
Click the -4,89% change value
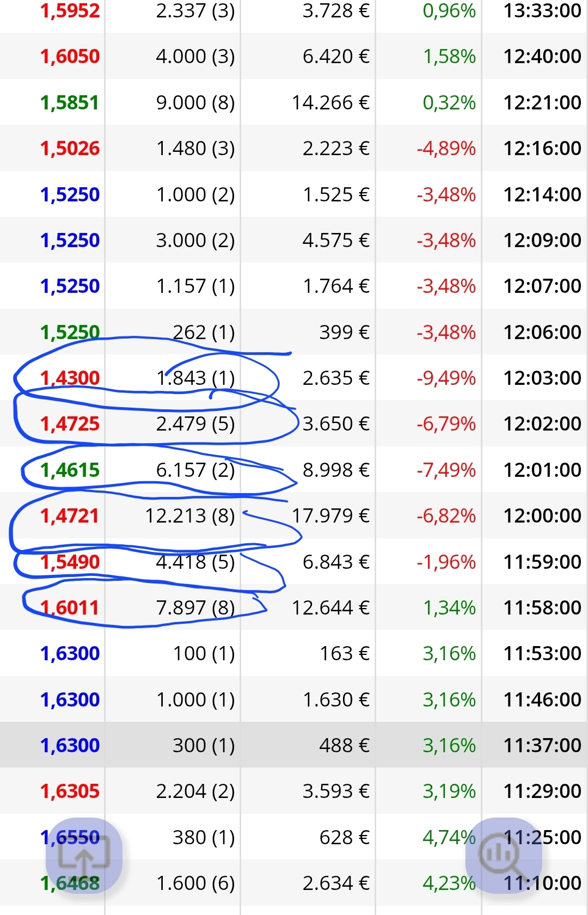[x=446, y=148]
